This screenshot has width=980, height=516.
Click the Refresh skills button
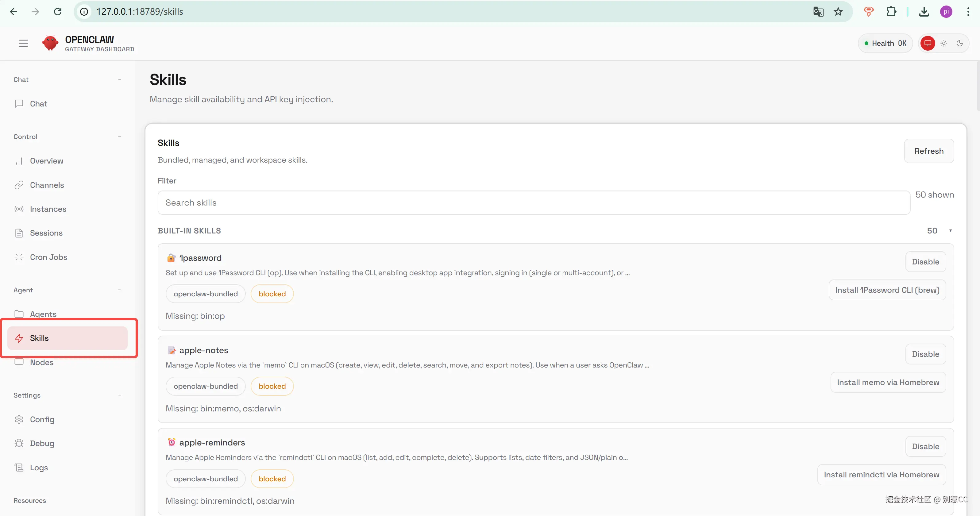coord(929,151)
